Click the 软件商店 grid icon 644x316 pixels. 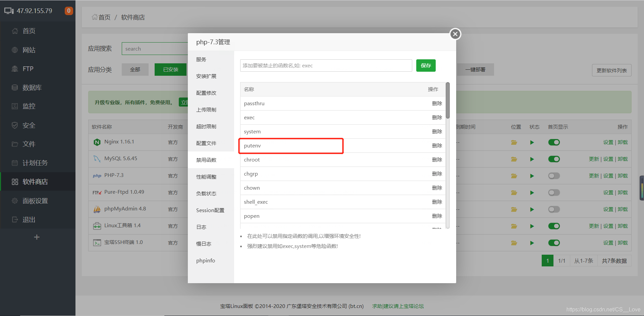point(15,182)
